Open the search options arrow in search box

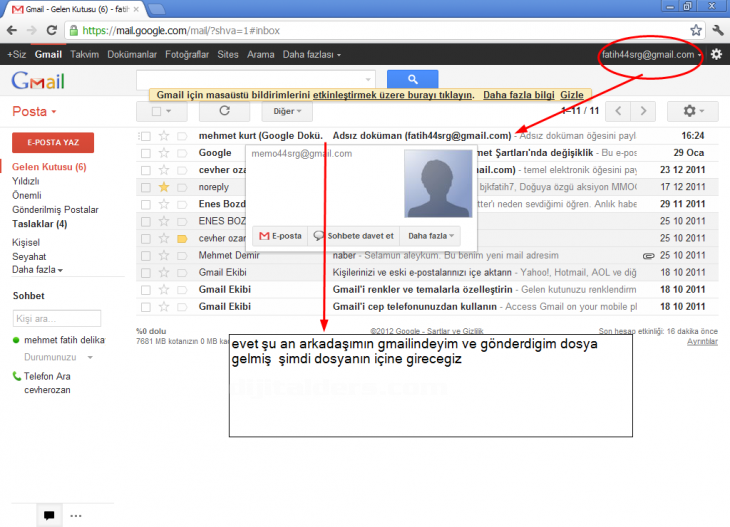(368, 80)
